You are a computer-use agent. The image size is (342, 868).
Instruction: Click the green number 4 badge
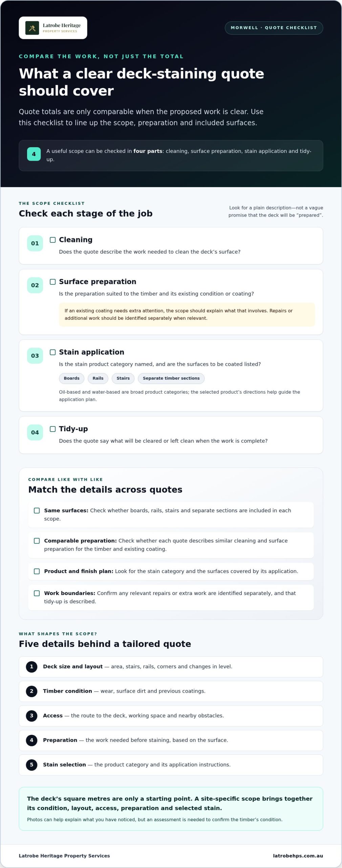[x=34, y=154]
